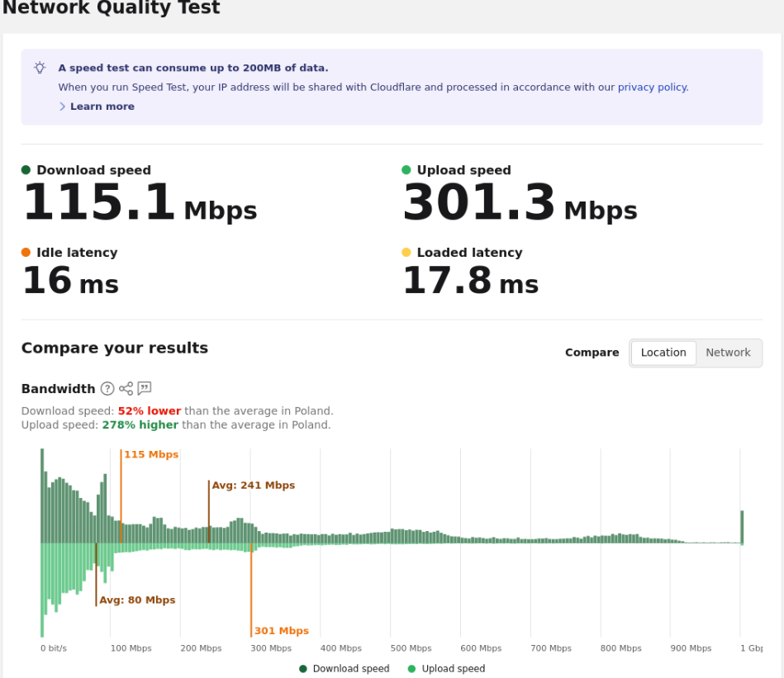Select the Location compare tab
The width and height of the screenshot is (784, 678).
point(663,353)
